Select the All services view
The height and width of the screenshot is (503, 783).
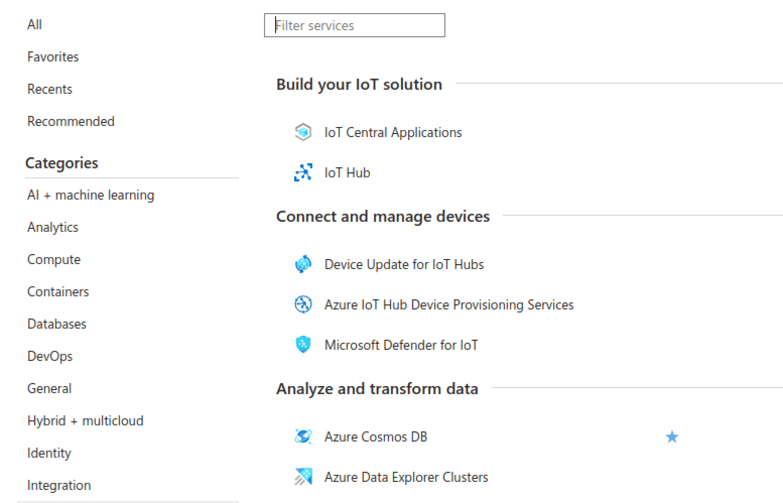coord(34,24)
